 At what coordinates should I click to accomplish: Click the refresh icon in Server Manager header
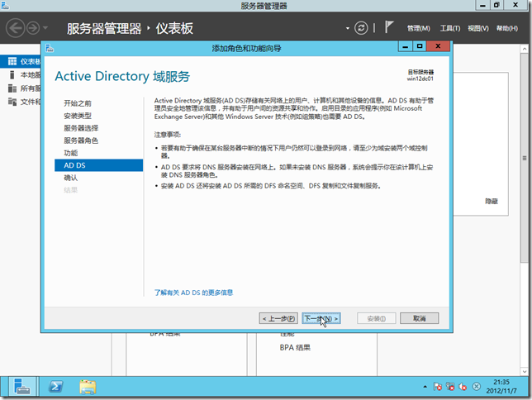361,28
